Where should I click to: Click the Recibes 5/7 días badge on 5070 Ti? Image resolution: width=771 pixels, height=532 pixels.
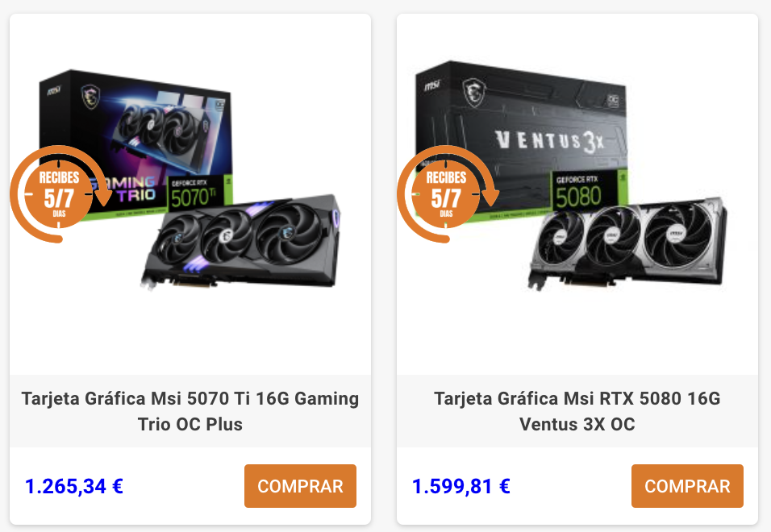[60, 194]
